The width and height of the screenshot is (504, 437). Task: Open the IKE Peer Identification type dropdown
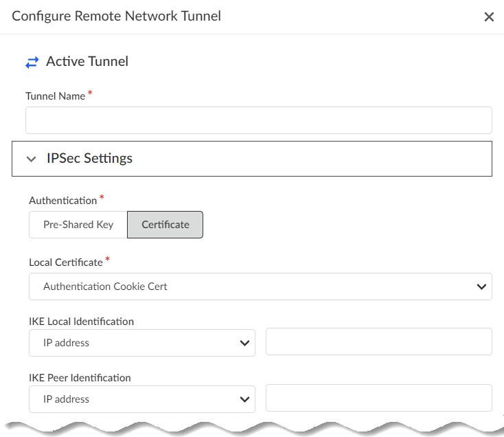(x=141, y=399)
